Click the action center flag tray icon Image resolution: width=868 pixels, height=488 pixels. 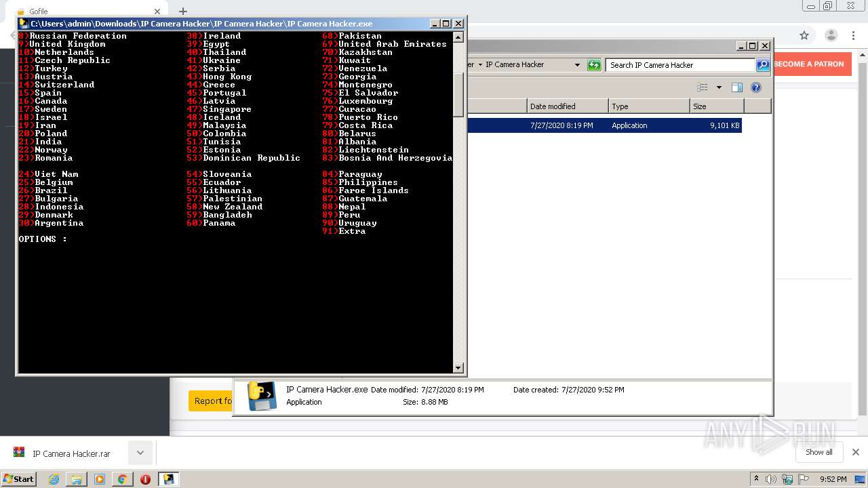[x=804, y=479]
